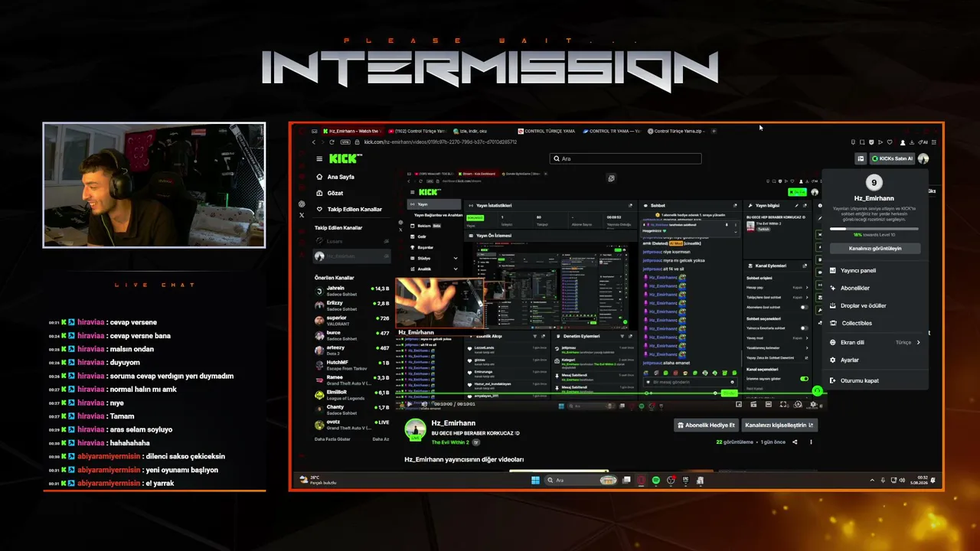Image resolution: width=980 pixels, height=551 pixels.
Task: Reload the page with browser refresh icon
Action: [332, 142]
